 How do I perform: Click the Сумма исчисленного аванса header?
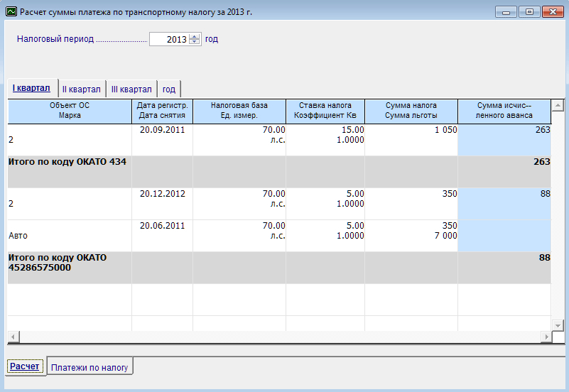click(x=504, y=111)
